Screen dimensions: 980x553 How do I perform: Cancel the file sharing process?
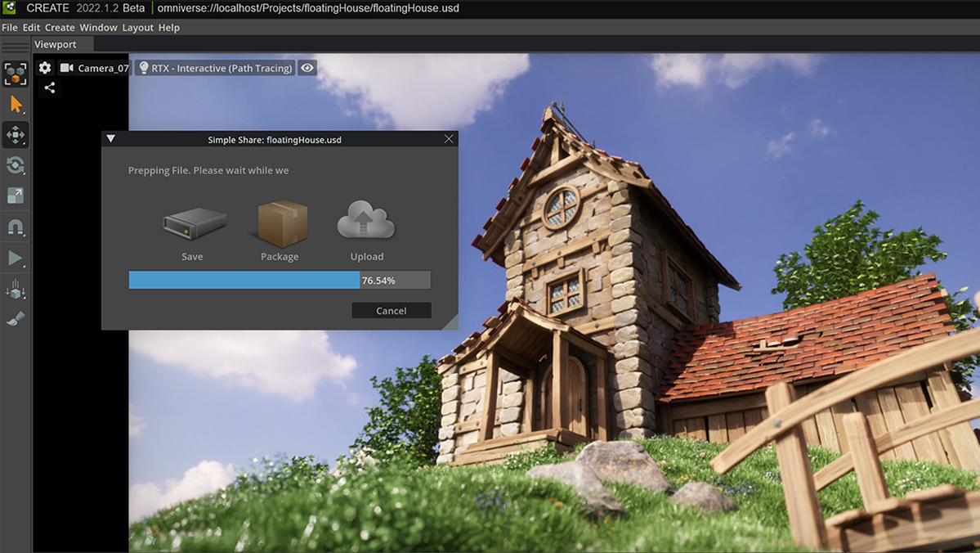pyautogui.click(x=391, y=311)
